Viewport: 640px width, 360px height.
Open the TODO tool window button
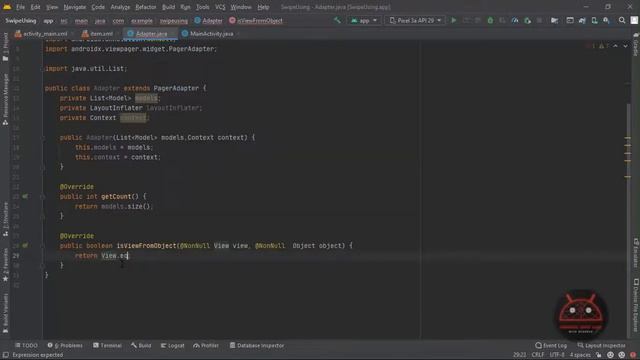pyautogui.click(x=26, y=346)
